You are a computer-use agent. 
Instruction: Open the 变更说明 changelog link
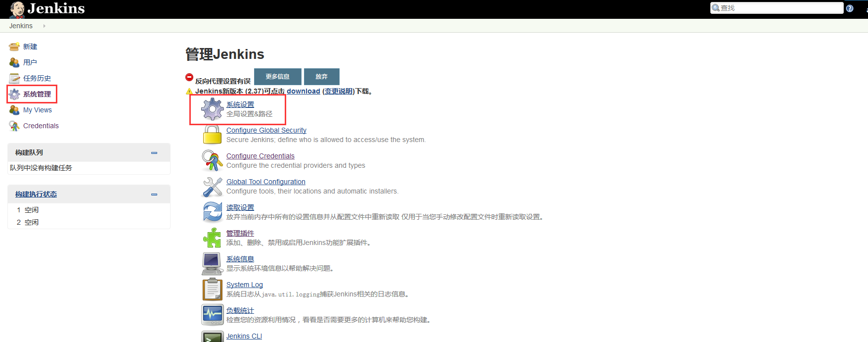coord(339,91)
